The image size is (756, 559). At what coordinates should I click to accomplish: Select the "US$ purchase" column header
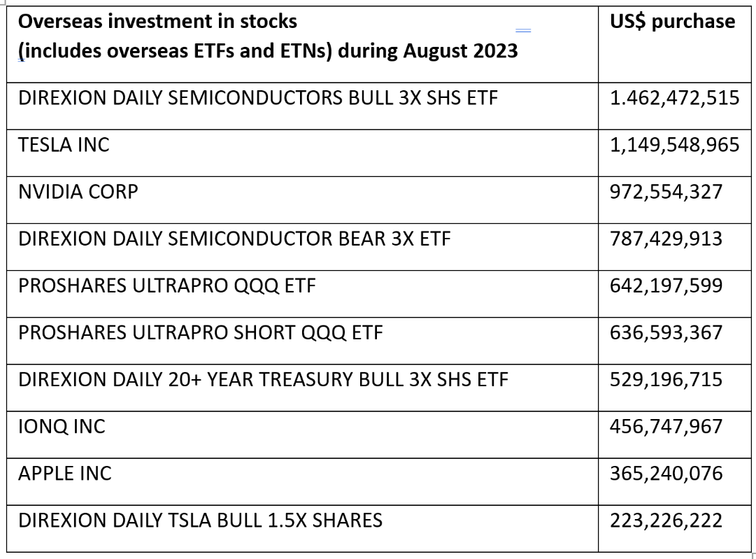pyautogui.click(x=672, y=22)
